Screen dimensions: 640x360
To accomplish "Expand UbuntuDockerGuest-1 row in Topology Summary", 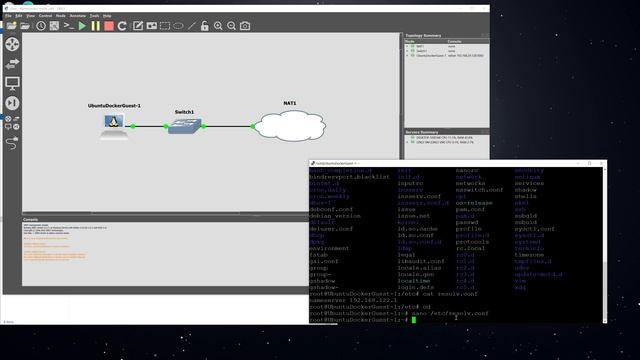I will click(407, 56).
